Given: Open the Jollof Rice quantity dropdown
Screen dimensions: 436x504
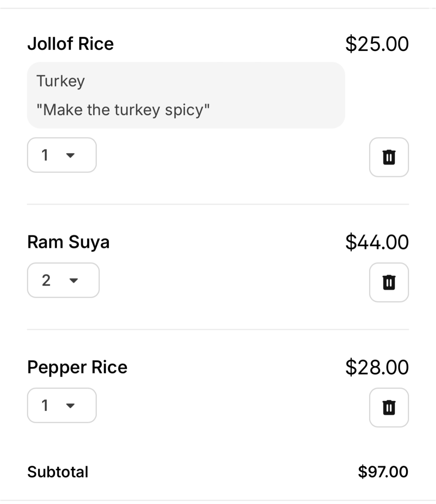Looking at the screenshot, I should tap(61, 155).
